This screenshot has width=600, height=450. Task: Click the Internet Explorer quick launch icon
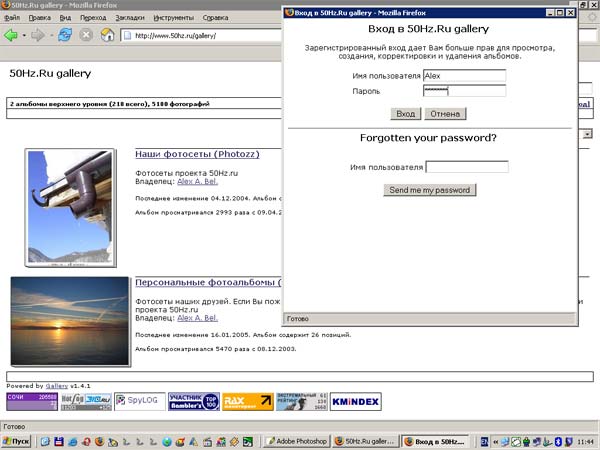pos(73,442)
